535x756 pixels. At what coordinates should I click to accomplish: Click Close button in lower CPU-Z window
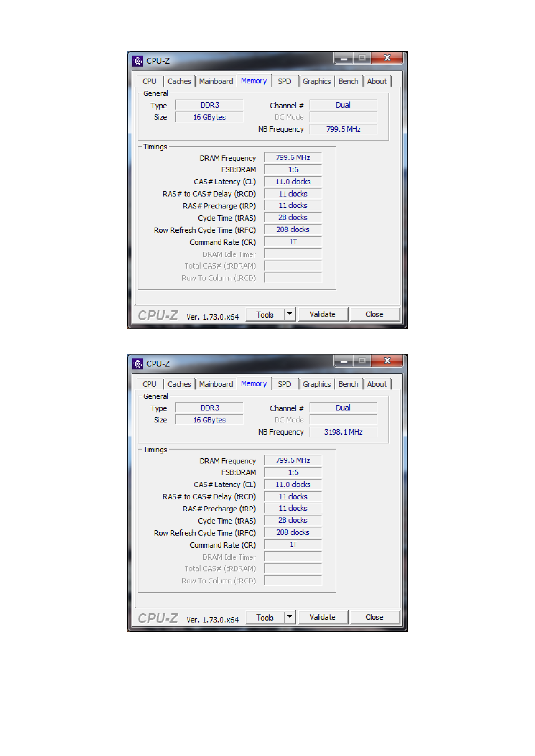point(375,618)
